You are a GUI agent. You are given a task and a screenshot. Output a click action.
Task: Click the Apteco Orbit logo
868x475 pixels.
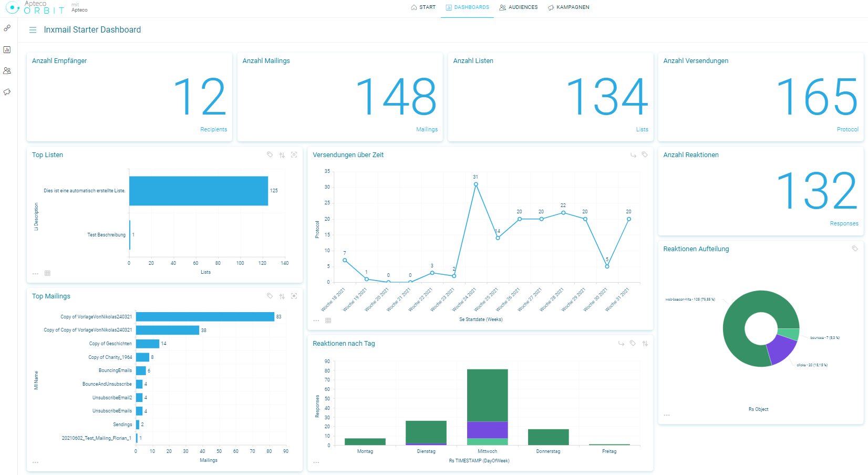tap(35, 7)
